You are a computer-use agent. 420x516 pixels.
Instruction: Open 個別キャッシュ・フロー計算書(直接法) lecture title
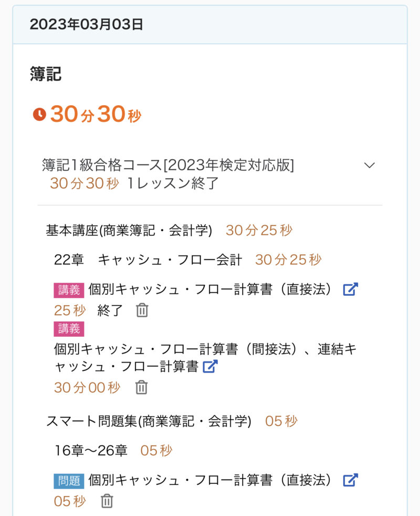210,290
